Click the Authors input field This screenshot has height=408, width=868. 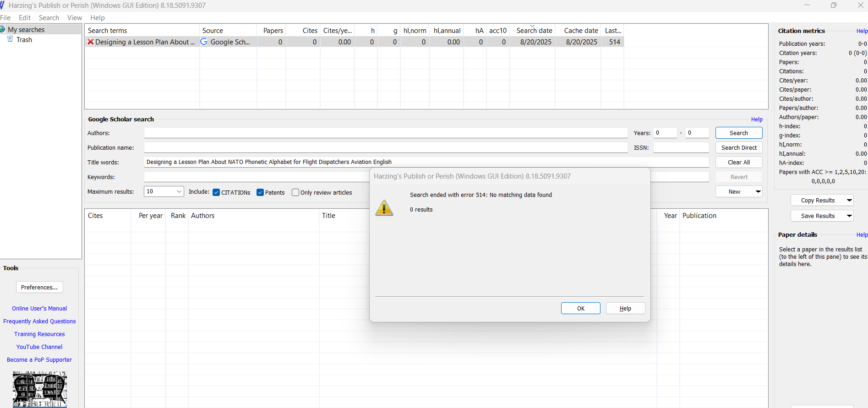pos(386,133)
